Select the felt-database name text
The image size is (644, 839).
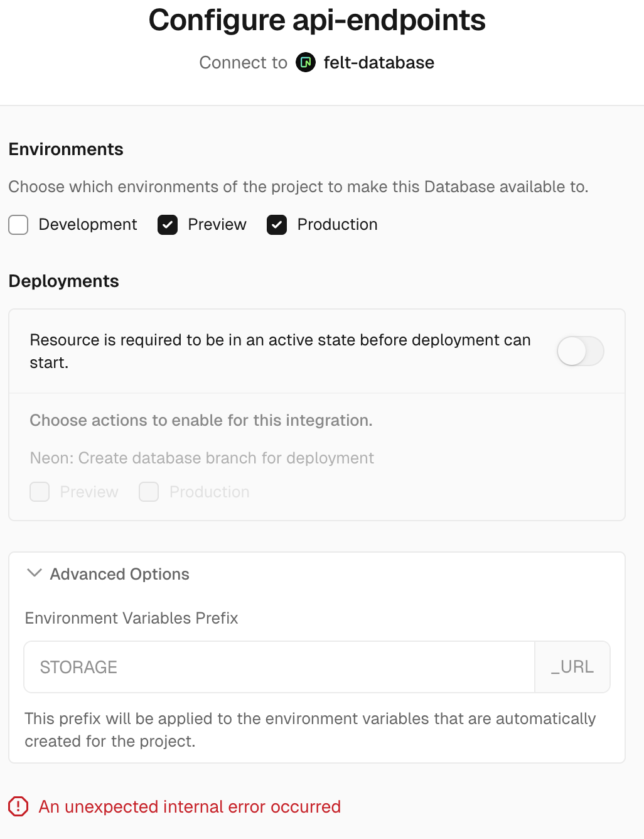(379, 63)
